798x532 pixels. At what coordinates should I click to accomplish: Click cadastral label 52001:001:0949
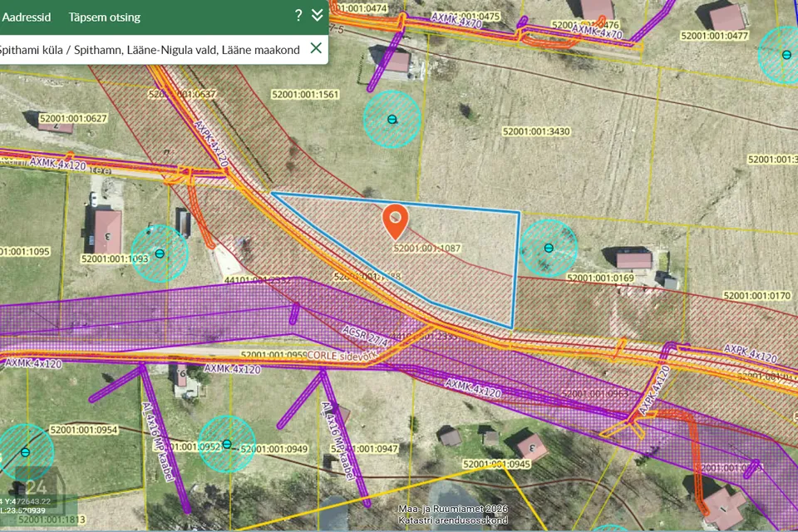pyautogui.click(x=274, y=449)
